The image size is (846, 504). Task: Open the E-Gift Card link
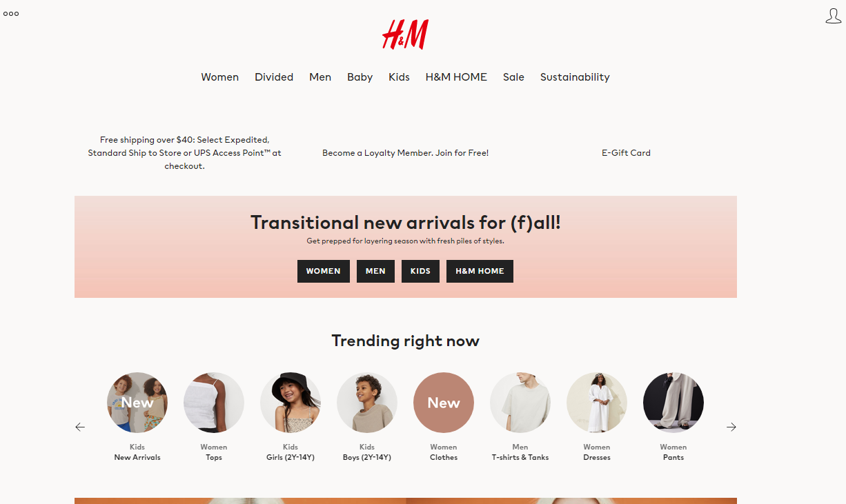pos(626,153)
